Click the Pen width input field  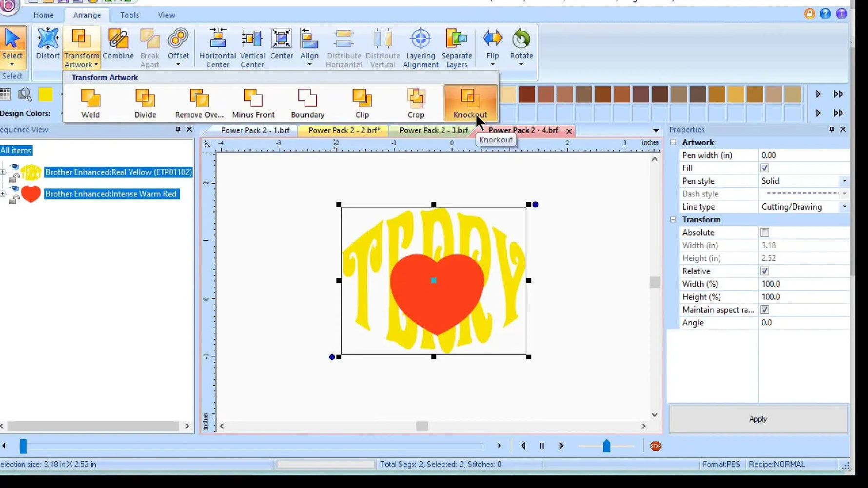[804, 155]
